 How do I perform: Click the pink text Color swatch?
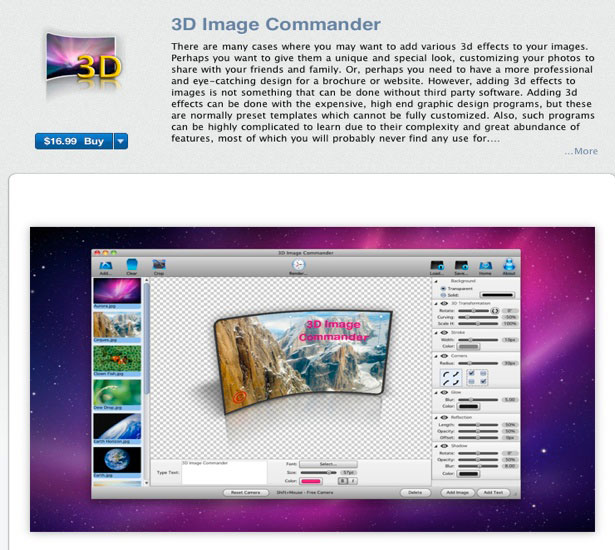(x=311, y=481)
